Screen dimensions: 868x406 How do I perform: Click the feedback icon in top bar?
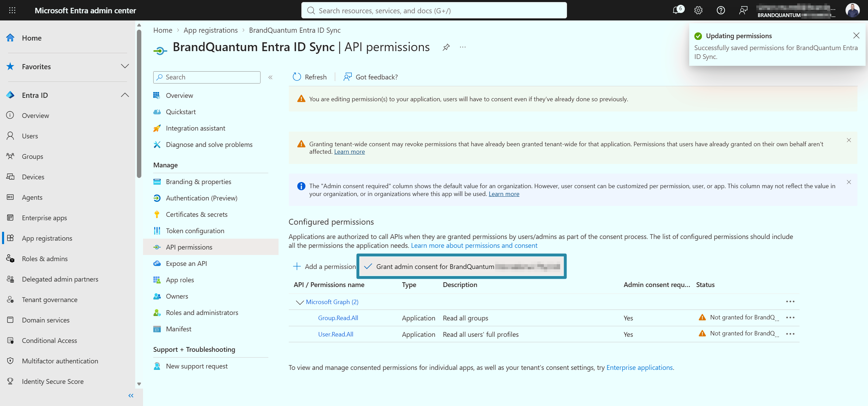pos(743,10)
